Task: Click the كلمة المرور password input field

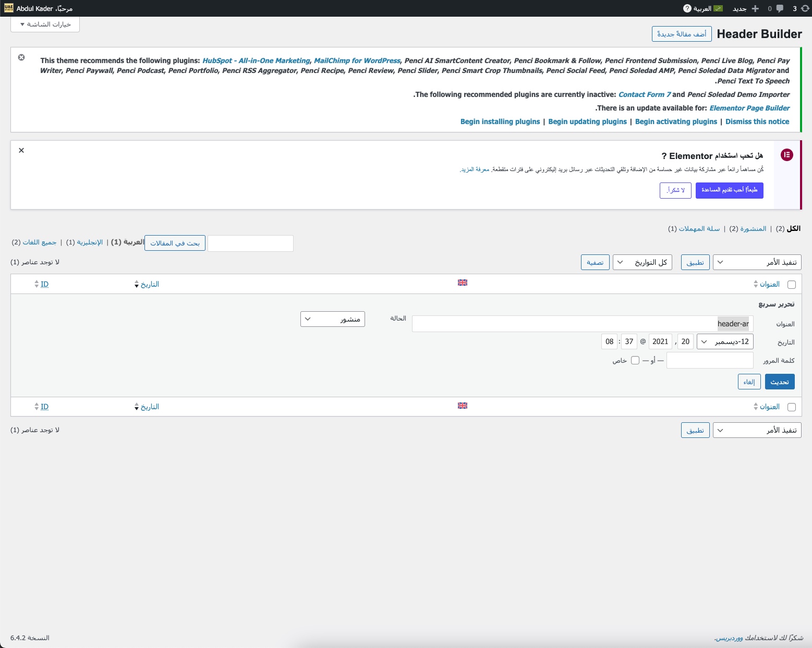Action: 710,360
